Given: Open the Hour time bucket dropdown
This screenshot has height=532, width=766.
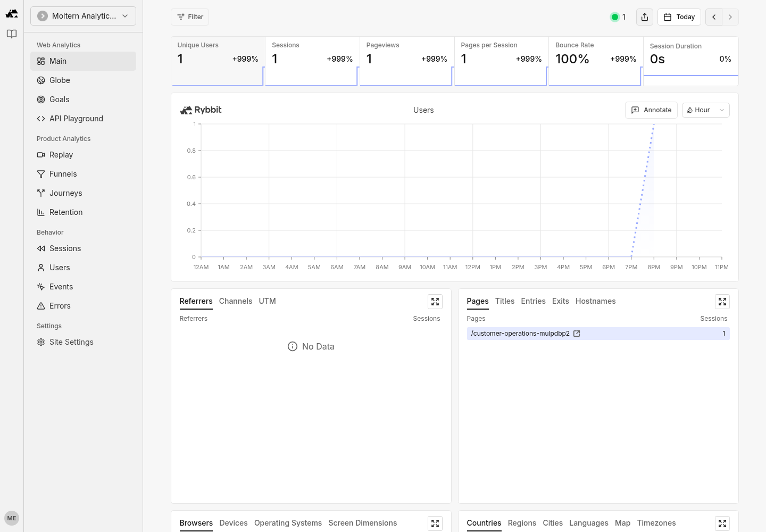Looking at the screenshot, I should (x=705, y=110).
